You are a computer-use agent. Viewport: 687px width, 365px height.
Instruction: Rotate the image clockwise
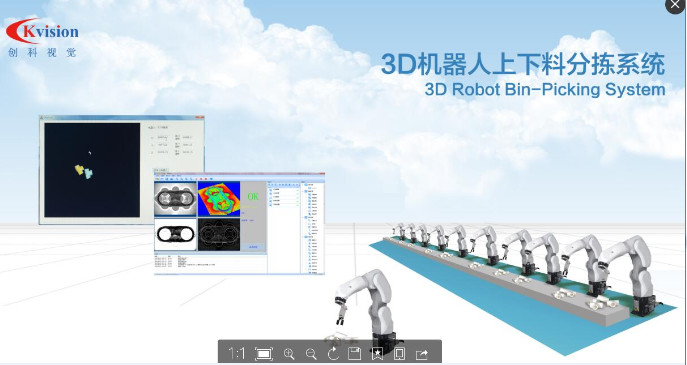pos(333,353)
